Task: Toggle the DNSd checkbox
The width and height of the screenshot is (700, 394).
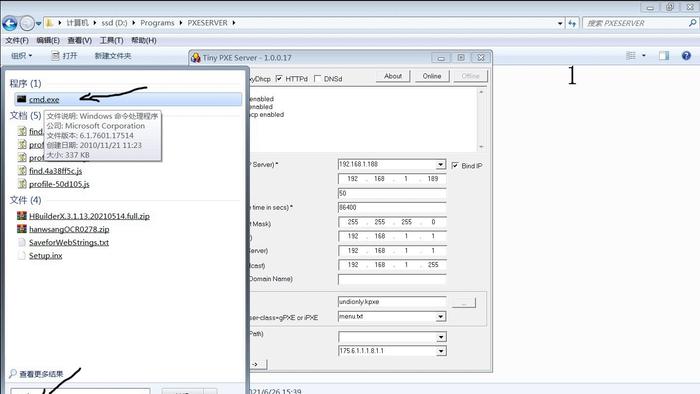Action: pyautogui.click(x=317, y=79)
